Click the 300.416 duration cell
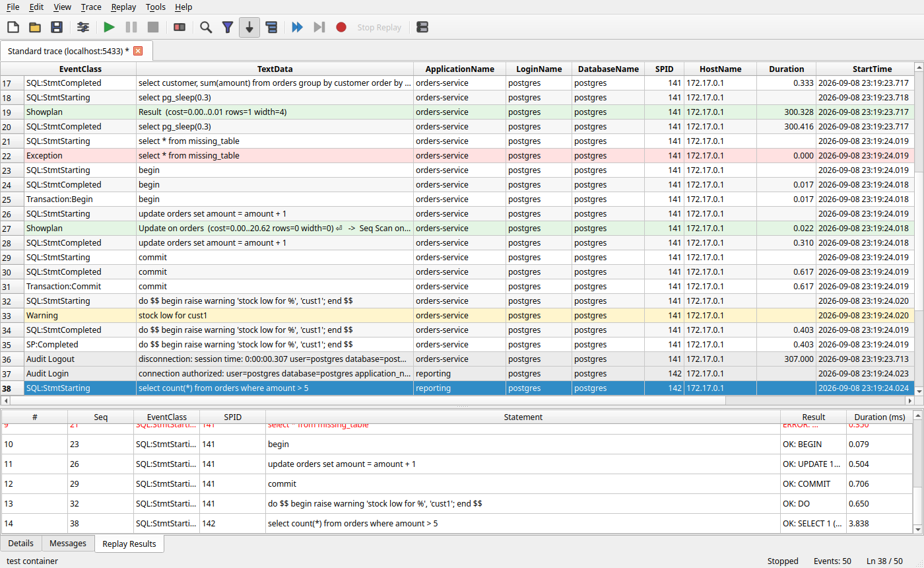This screenshot has height=568, width=924. pos(786,127)
